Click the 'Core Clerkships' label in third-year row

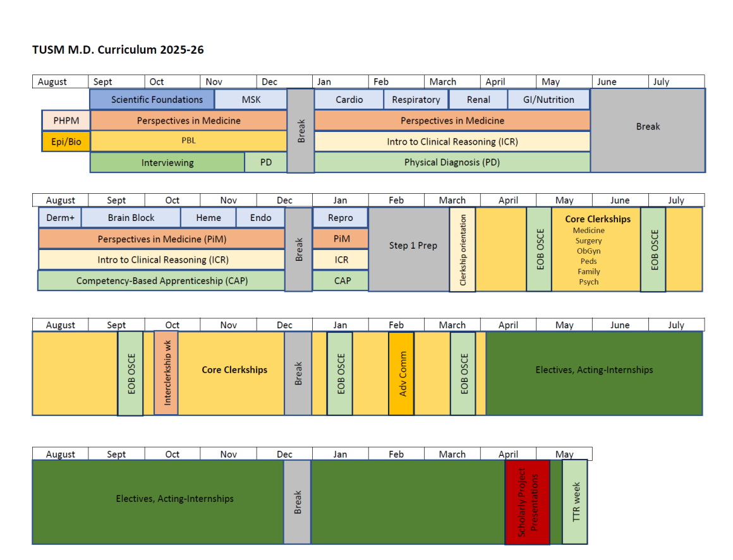(234, 370)
